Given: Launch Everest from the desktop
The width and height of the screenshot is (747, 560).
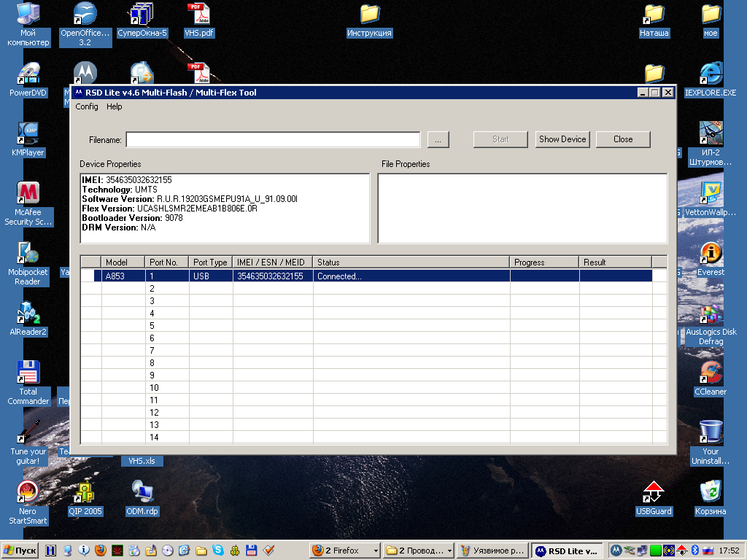Looking at the screenshot, I should (711, 259).
